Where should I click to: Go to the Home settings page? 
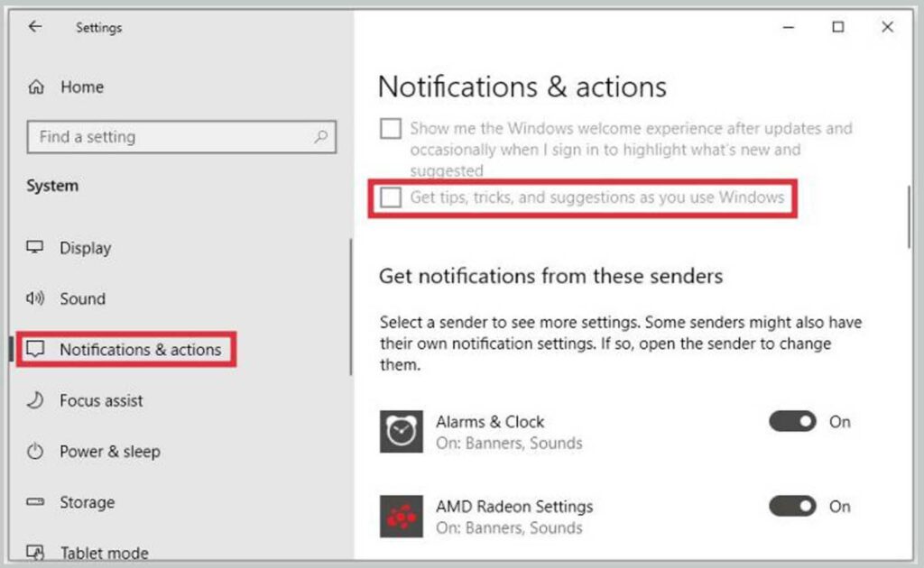tap(81, 87)
